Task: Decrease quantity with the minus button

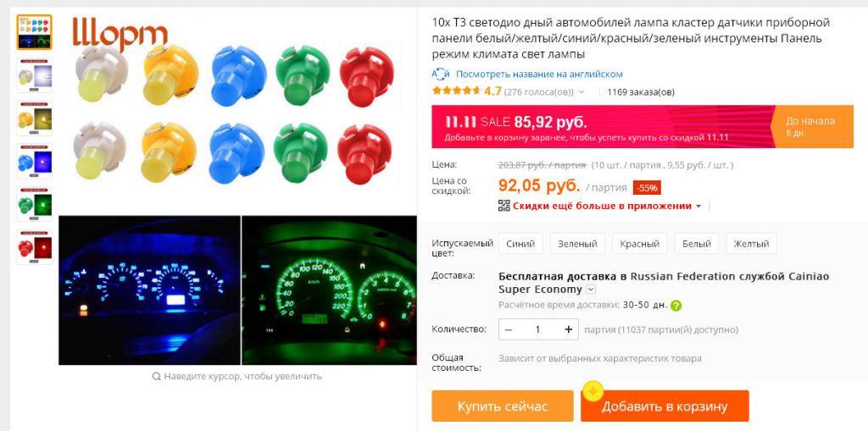Action: pos(509,329)
